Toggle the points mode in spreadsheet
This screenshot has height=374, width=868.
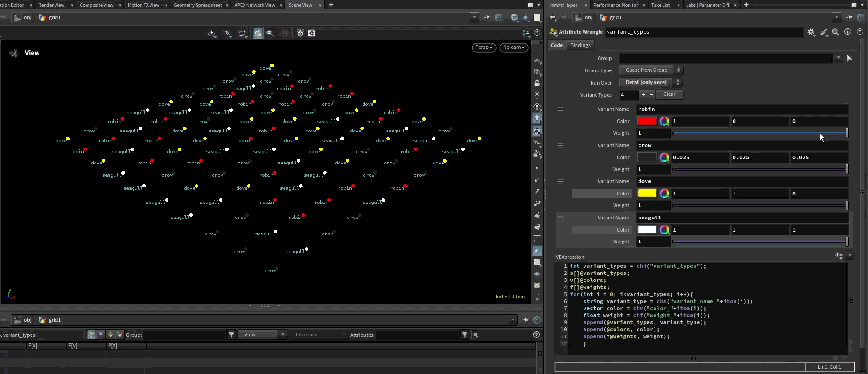pyautogui.click(x=92, y=335)
